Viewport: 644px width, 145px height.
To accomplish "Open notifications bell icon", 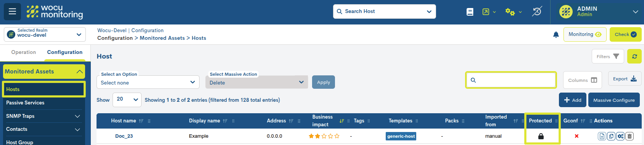I will click(x=556, y=34).
